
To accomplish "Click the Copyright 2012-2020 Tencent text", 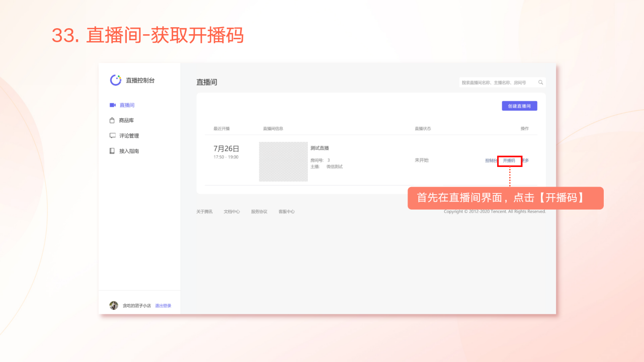I will pyautogui.click(x=495, y=212).
